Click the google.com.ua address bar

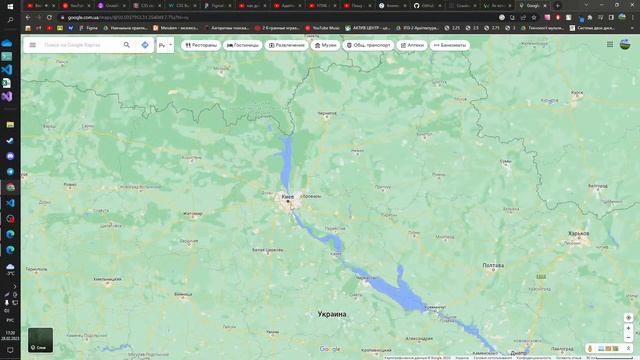click(278, 18)
